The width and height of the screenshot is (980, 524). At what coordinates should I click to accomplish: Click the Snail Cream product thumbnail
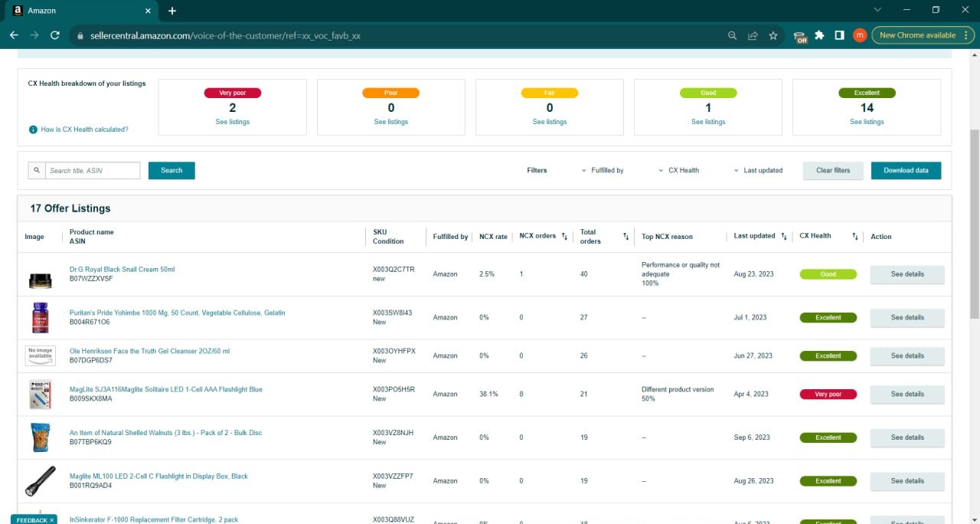40,280
